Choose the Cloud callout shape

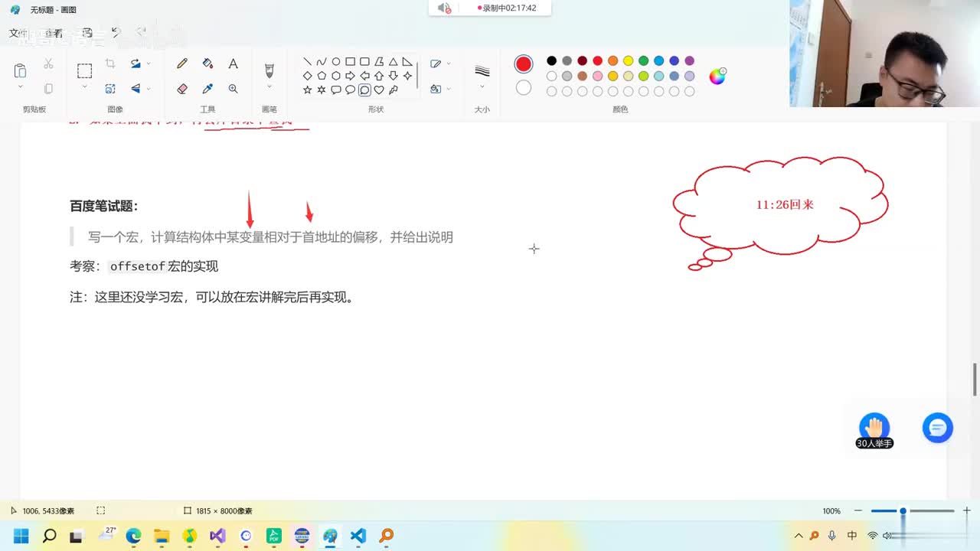pos(364,90)
